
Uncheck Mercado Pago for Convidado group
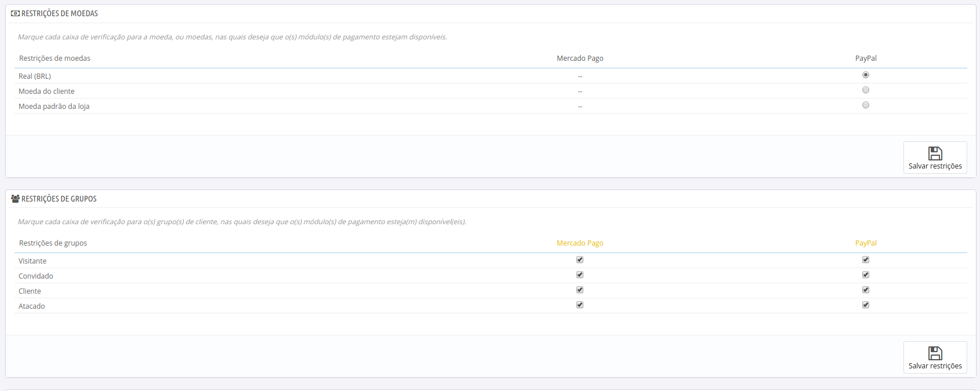[580, 275]
